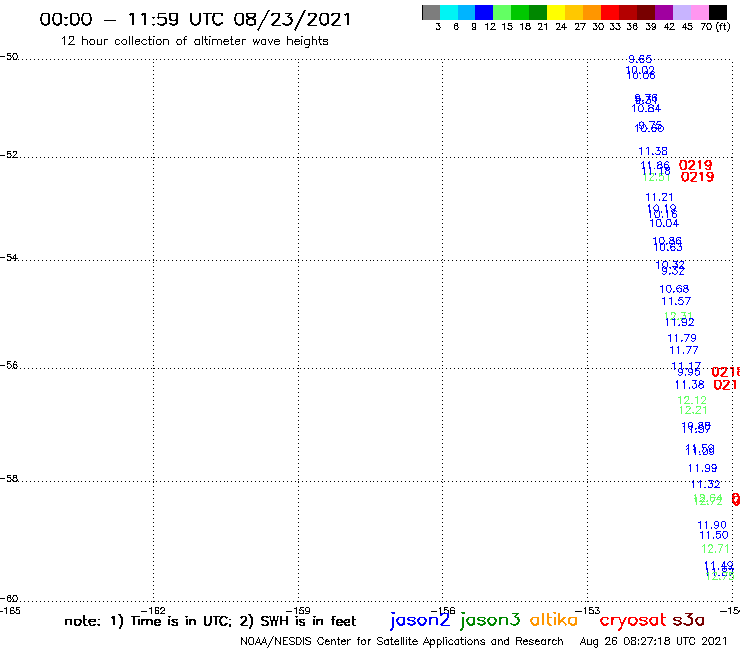
Task: Click the 'jason2' satellite label
Action: (420, 620)
